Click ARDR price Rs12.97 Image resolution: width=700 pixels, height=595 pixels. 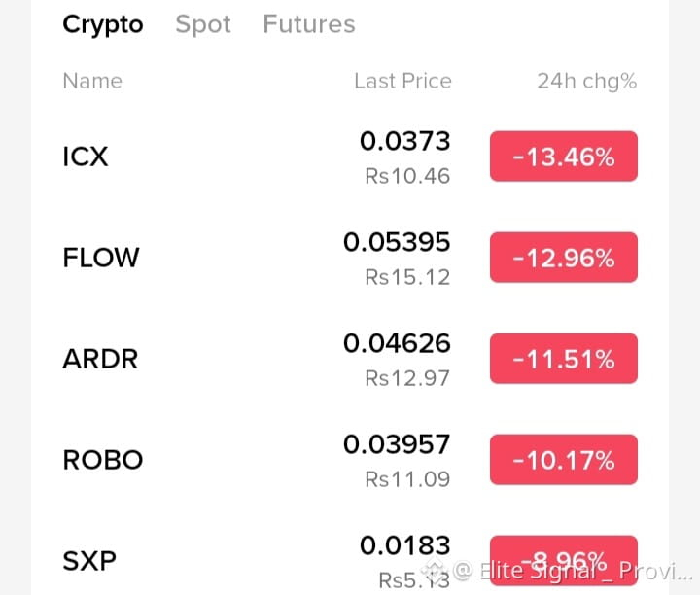[x=407, y=378]
